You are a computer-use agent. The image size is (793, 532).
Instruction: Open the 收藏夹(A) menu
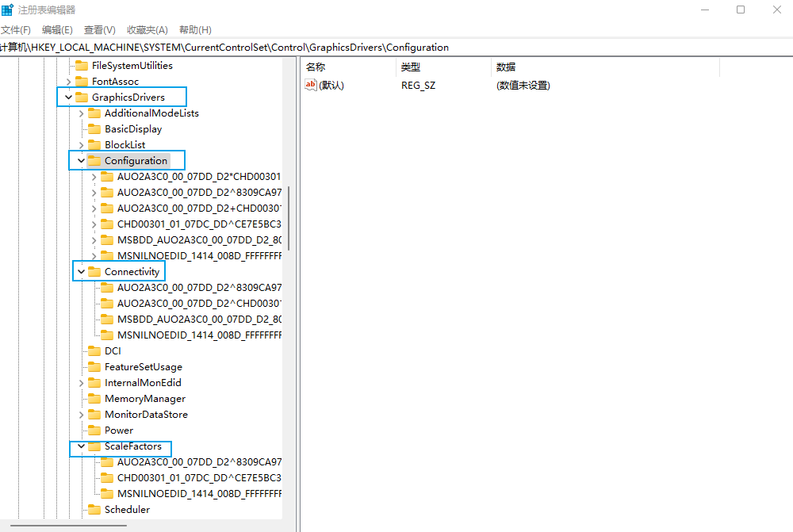pos(147,30)
